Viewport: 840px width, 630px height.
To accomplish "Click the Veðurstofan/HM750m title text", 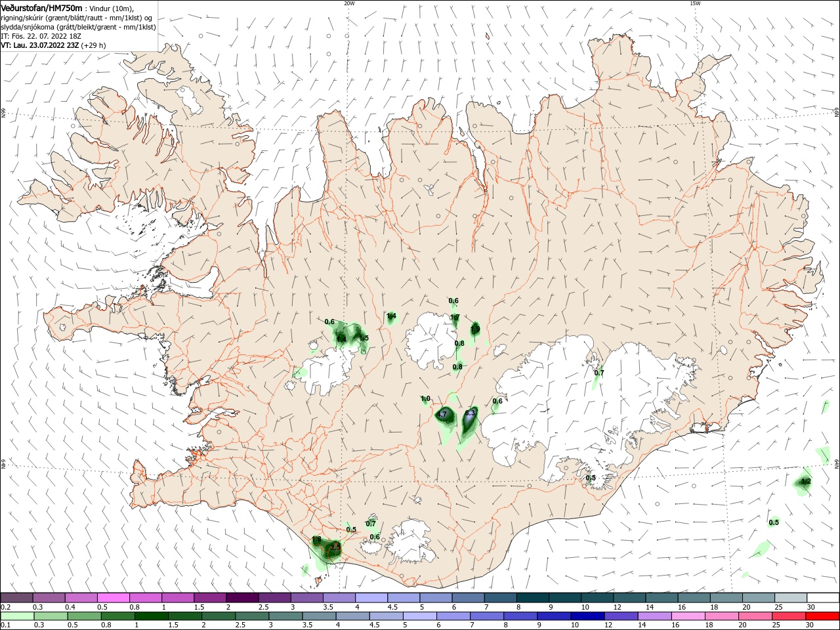I will coord(41,7).
